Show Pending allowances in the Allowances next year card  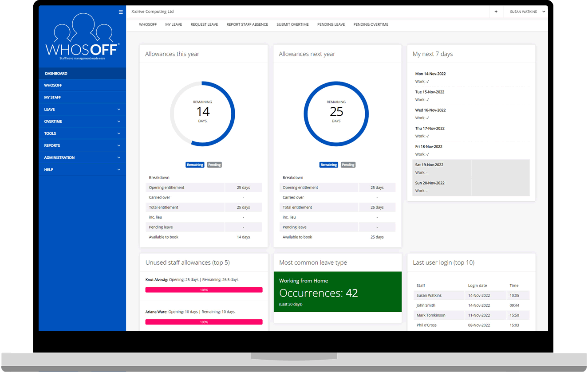tap(348, 164)
